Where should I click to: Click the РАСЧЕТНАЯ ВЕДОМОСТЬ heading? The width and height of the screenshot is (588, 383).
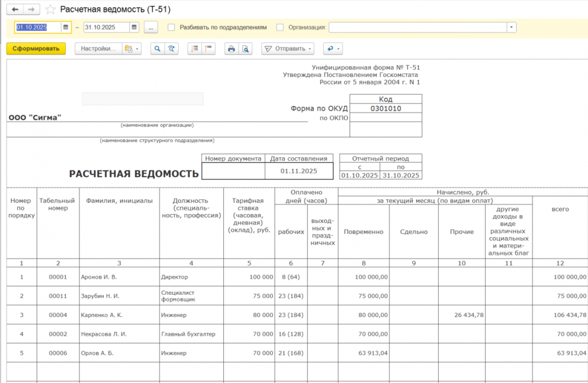point(134,174)
